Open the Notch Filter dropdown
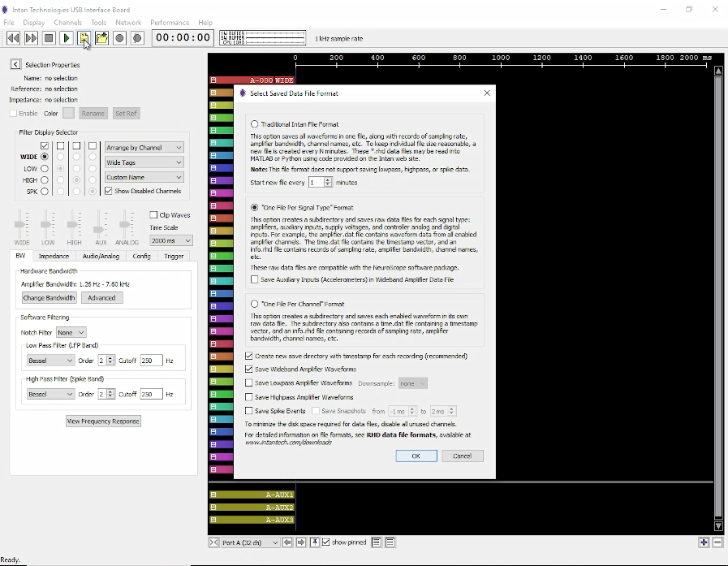Image resolution: width=728 pixels, height=566 pixels. tap(70, 332)
